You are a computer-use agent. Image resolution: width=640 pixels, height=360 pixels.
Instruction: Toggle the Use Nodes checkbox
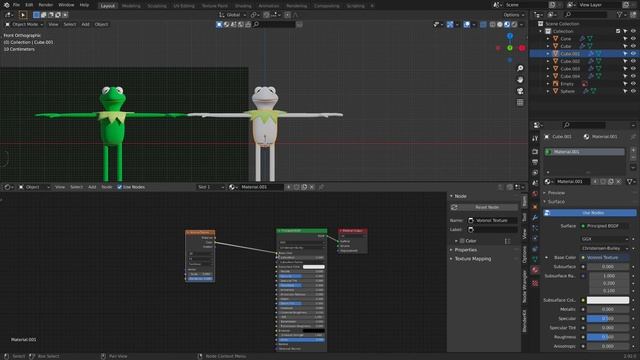coord(120,187)
